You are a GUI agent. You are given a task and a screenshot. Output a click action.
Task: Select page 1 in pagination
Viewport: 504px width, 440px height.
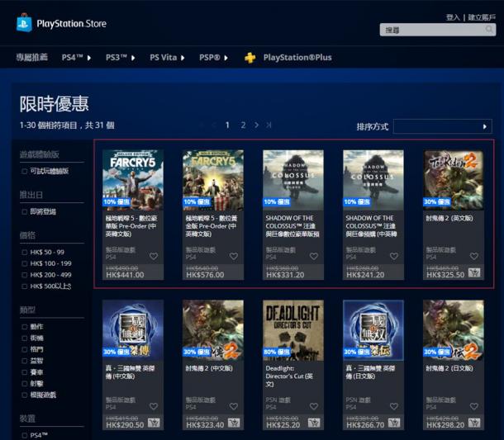[x=227, y=125]
